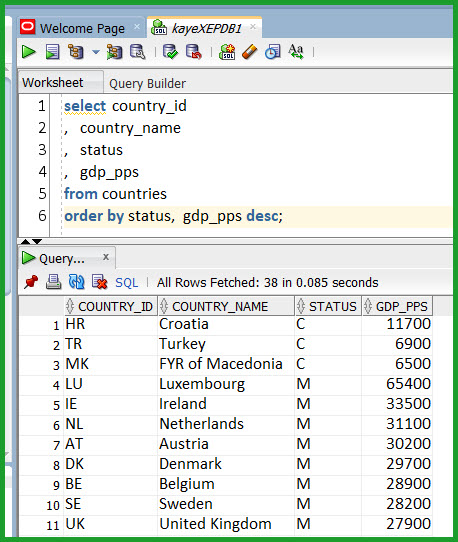The height and width of the screenshot is (542, 458).
Task: Click the SQL link in results toolbar
Action: (x=127, y=283)
